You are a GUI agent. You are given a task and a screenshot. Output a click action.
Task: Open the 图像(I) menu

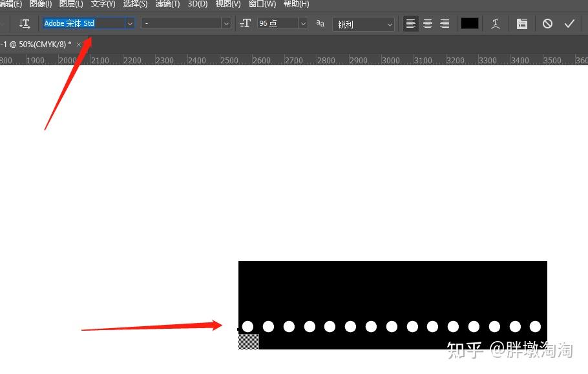click(x=41, y=4)
